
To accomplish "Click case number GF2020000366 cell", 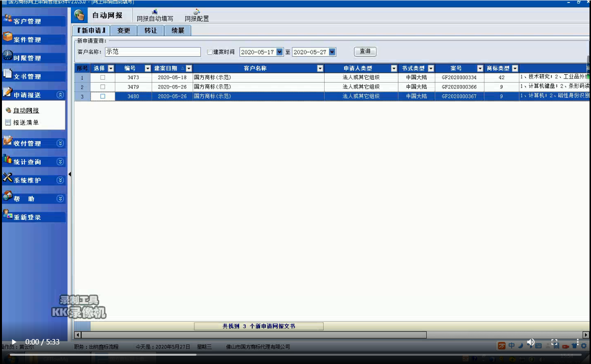I will click(459, 86).
